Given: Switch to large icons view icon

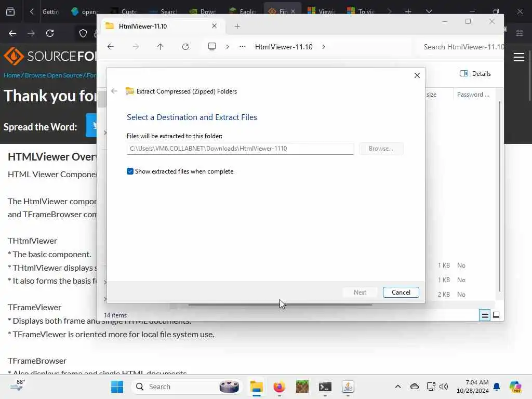Looking at the screenshot, I should coord(496,315).
